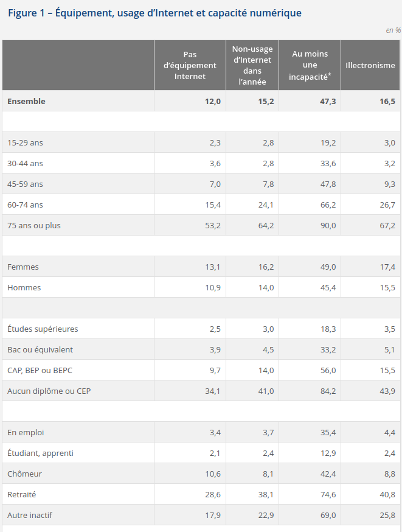Select the '15-29 ans' row label
The height and width of the screenshot is (532, 402).
[25, 142]
